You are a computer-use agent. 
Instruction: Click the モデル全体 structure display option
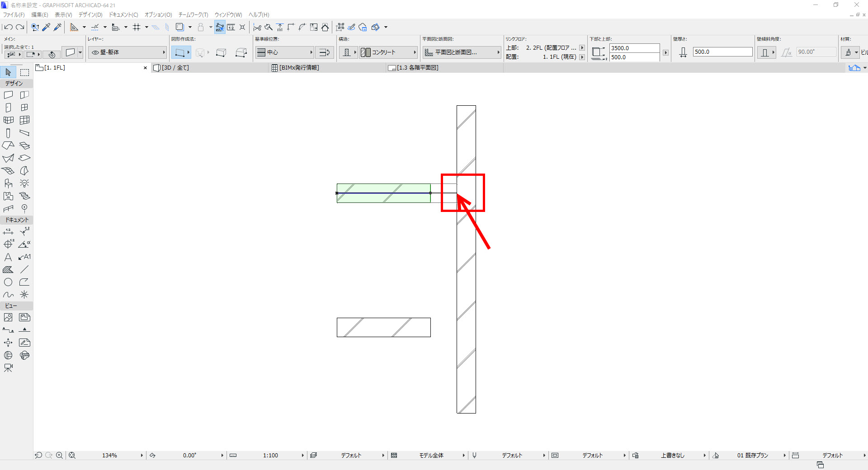click(431, 456)
